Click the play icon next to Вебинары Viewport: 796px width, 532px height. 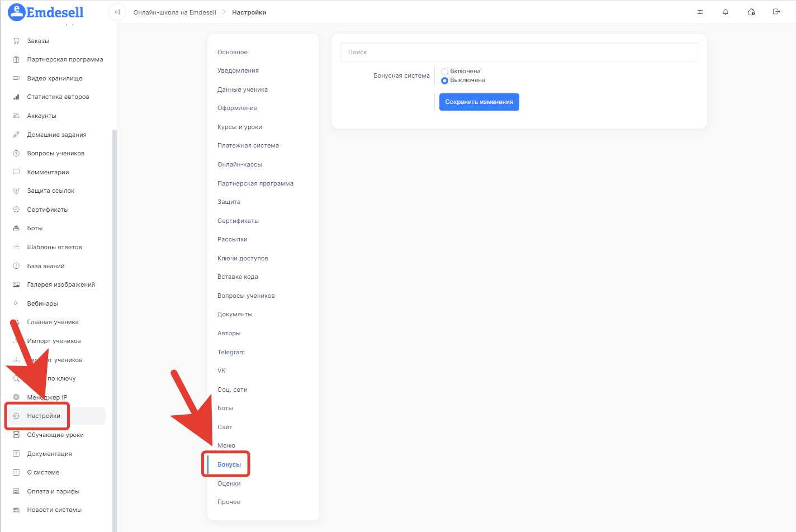tap(16, 303)
